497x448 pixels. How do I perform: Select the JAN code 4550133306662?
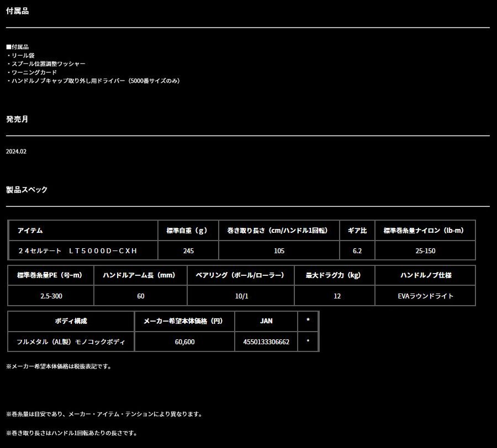click(x=266, y=342)
